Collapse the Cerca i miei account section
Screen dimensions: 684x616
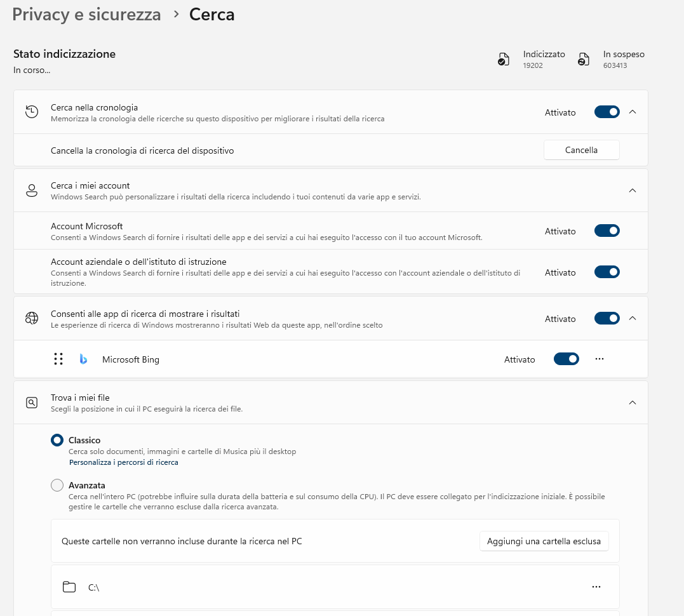pos(632,191)
